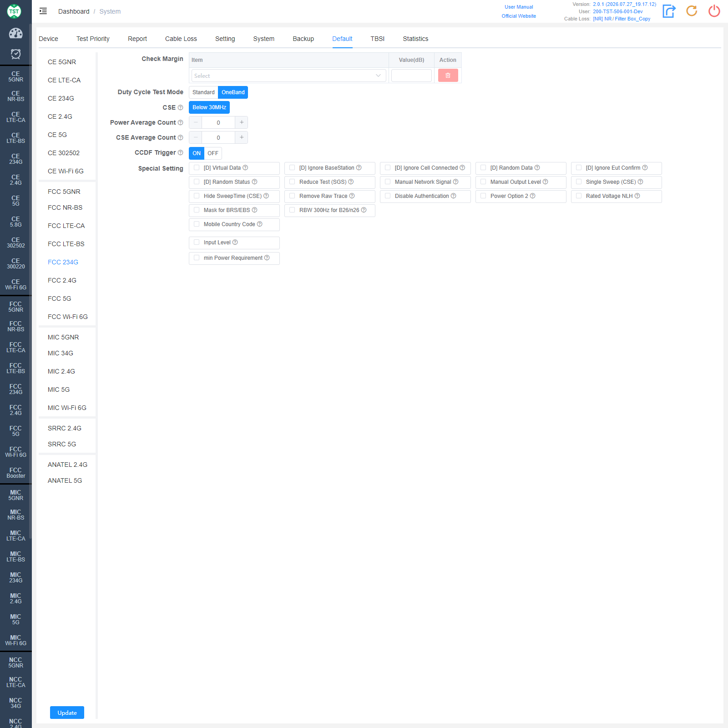
Task: Open the alarm clock sidebar icon
Action: [x=15, y=54]
